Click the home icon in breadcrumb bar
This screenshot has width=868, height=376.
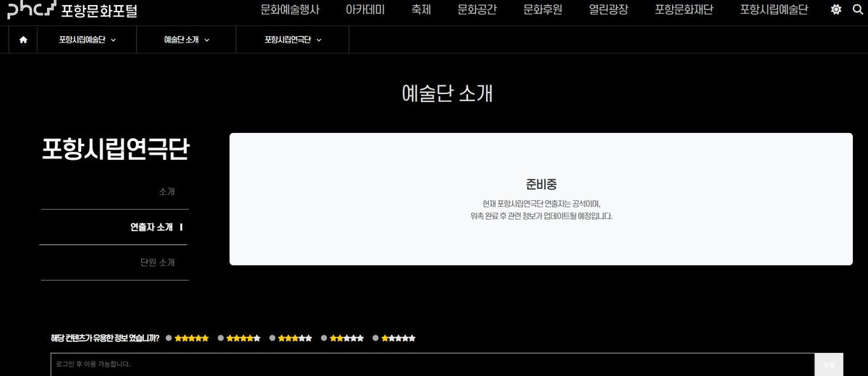point(23,40)
